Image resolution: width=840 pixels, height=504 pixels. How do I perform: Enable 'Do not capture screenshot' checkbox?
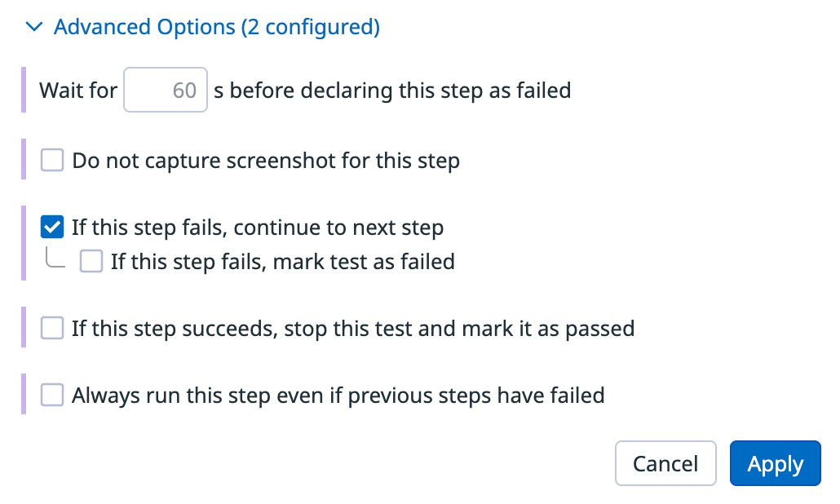[52, 161]
